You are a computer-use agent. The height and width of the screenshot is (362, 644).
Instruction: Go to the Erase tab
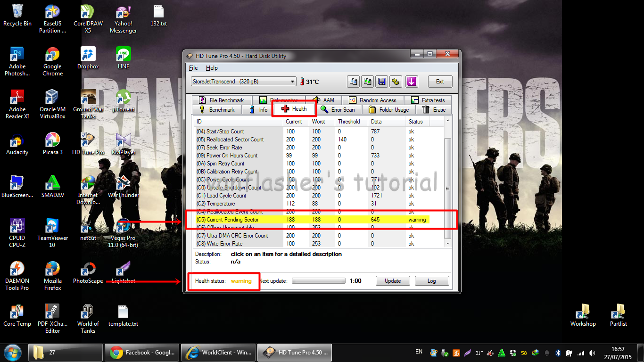tap(434, 110)
